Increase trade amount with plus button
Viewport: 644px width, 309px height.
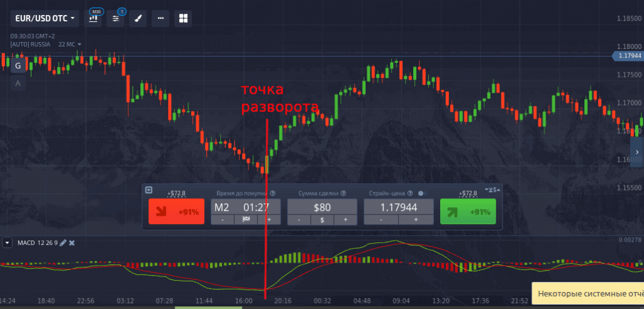(345, 220)
